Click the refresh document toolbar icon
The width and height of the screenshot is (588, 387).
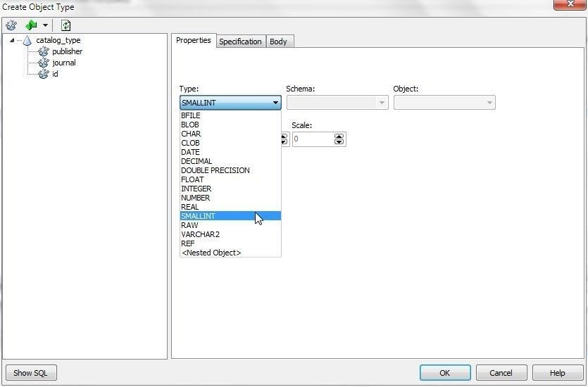click(65, 25)
